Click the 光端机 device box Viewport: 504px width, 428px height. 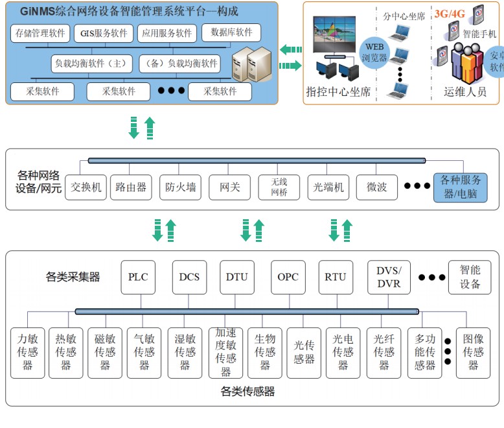click(328, 187)
